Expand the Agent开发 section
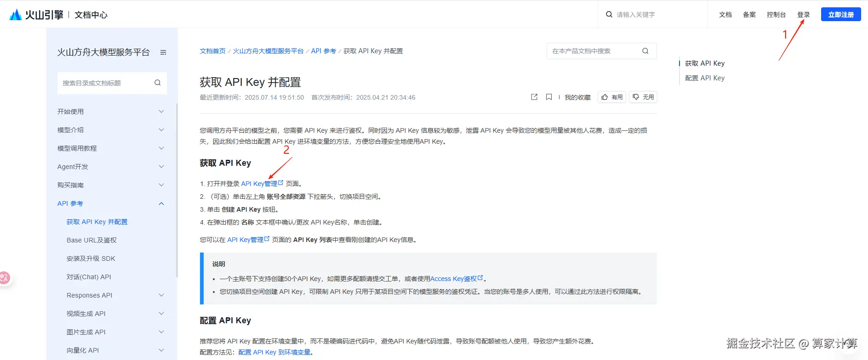This screenshot has height=360, width=868. [161, 167]
